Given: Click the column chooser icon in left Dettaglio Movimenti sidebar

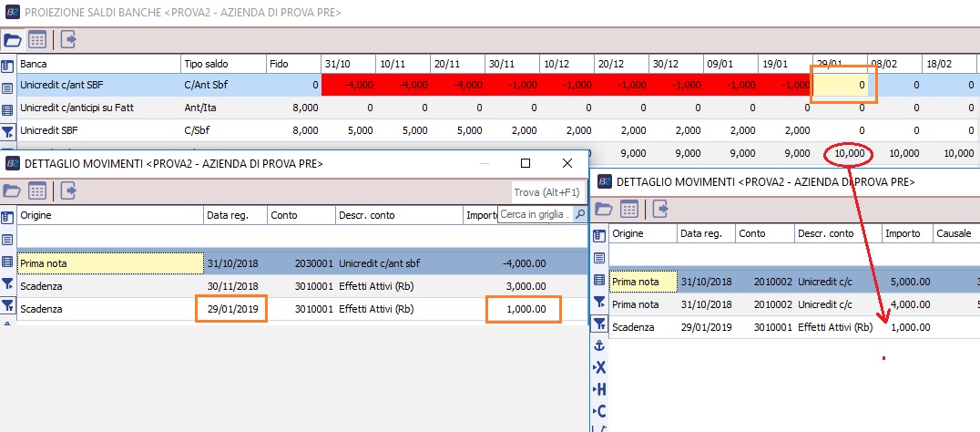Looking at the screenshot, I should (x=7, y=218).
